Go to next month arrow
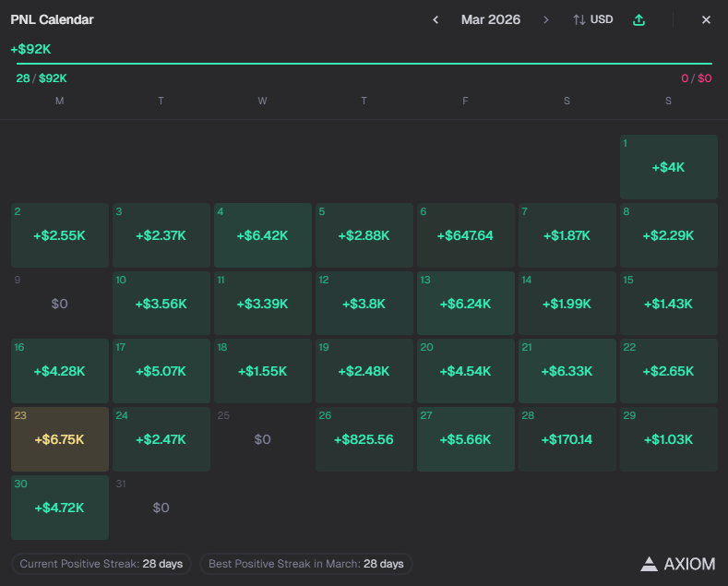This screenshot has height=586, width=728. 546,20
